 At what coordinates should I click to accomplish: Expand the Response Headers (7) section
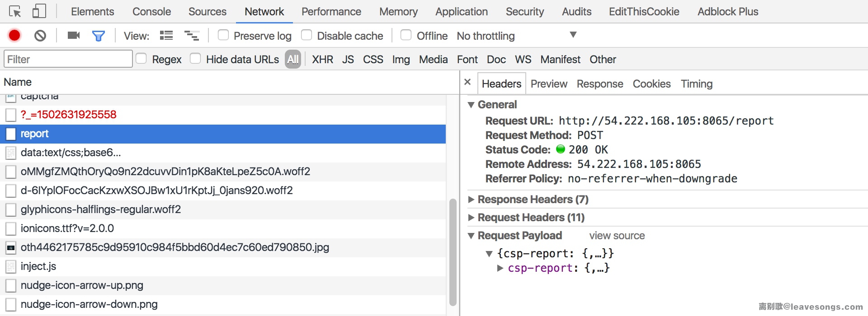(x=471, y=200)
